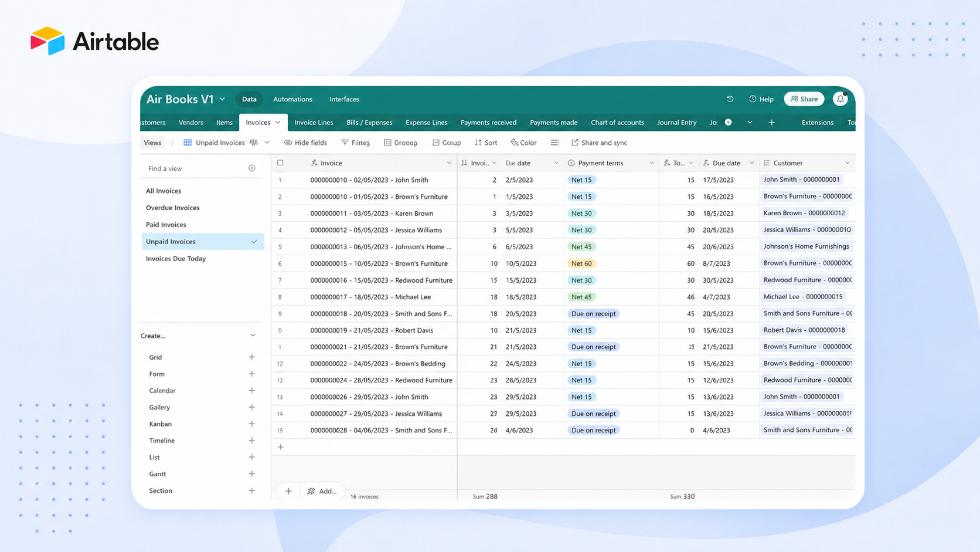Click plus icon next to Gantt view
This screenshot has height=552, width=980.
coord(252,474)
